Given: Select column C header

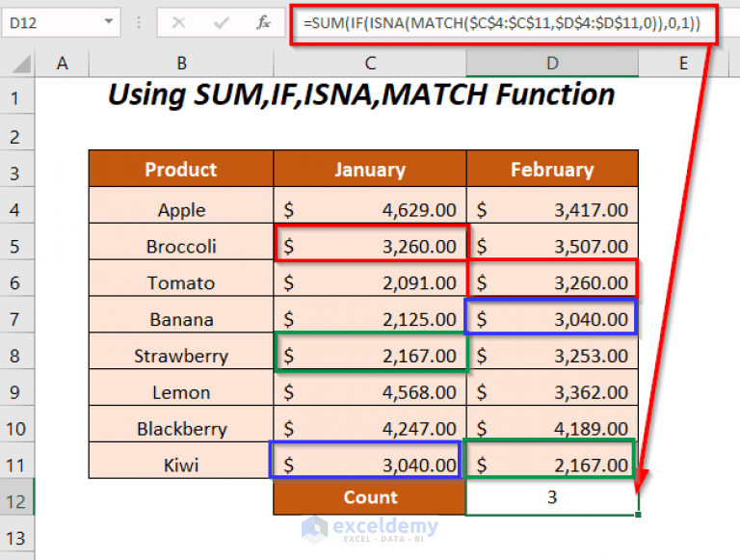Looking at the screenshot, I should point(370,64).
